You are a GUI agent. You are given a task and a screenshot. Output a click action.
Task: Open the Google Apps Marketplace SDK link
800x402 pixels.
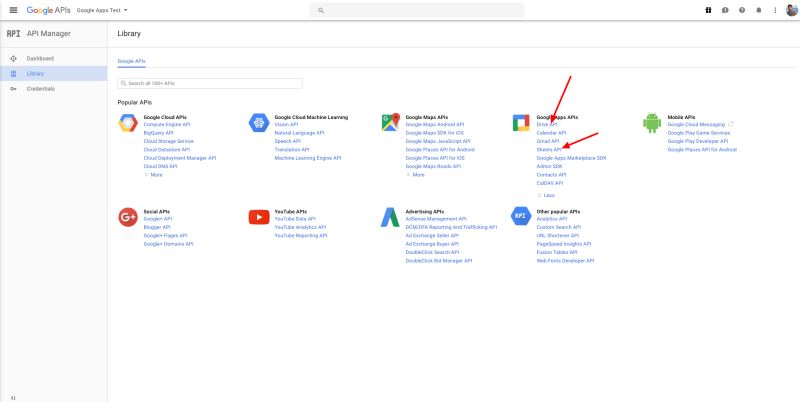(x=571, y=158)
